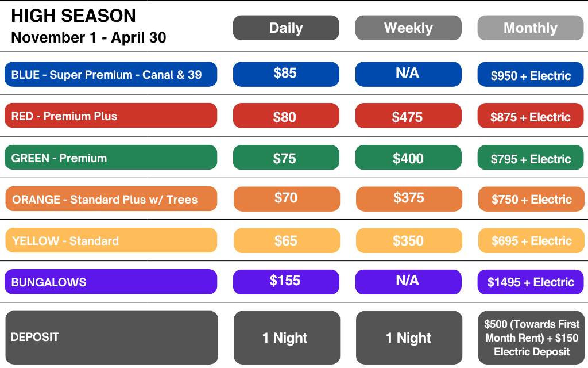Select the $500 monthly deposit box
The height and width of the screenshot is (368, 588).
pyautogui.click(x=531, y=338)
